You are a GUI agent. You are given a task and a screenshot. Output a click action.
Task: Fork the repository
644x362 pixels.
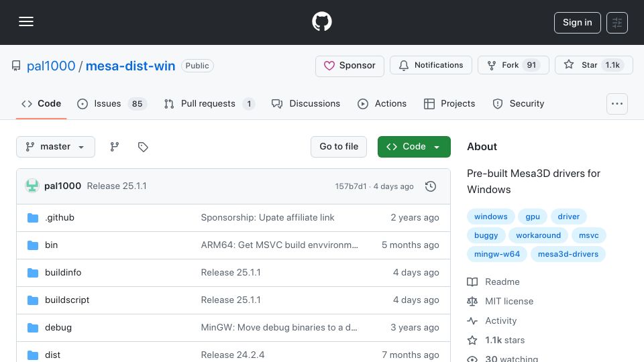click(513, 65)
